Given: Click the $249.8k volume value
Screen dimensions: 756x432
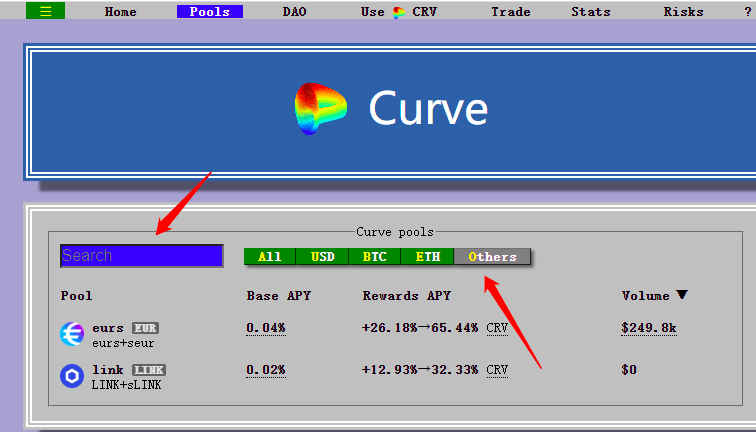Looking at the screenshot, I should (649, 328).
